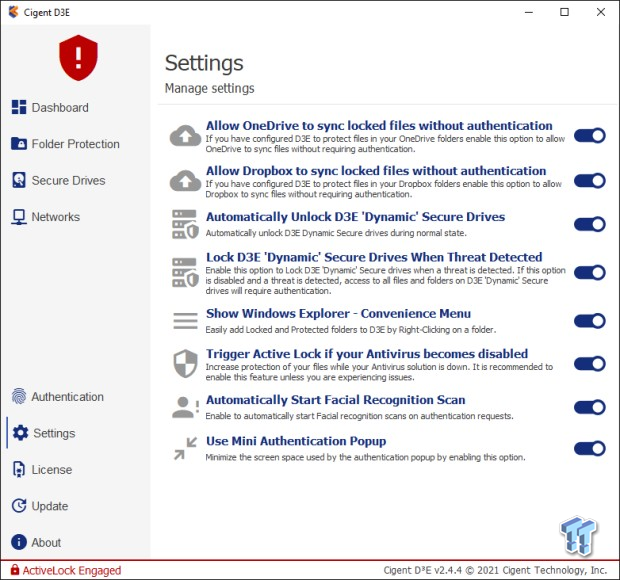This screenshot has width=620, height=580.
Task: Disable Automatically Start Facial Recognition Scan
Action: [x=590, y=407]
